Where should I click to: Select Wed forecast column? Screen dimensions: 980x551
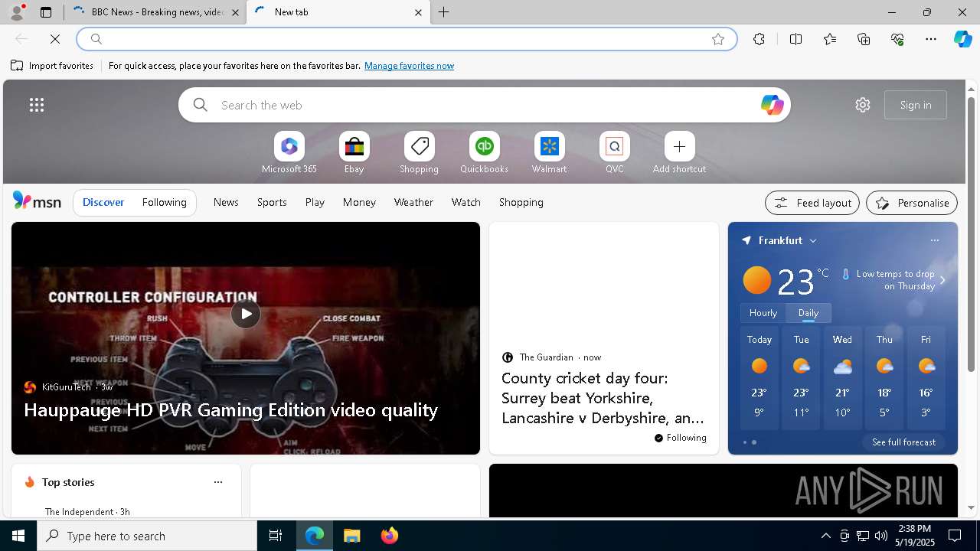click(842, 378)
